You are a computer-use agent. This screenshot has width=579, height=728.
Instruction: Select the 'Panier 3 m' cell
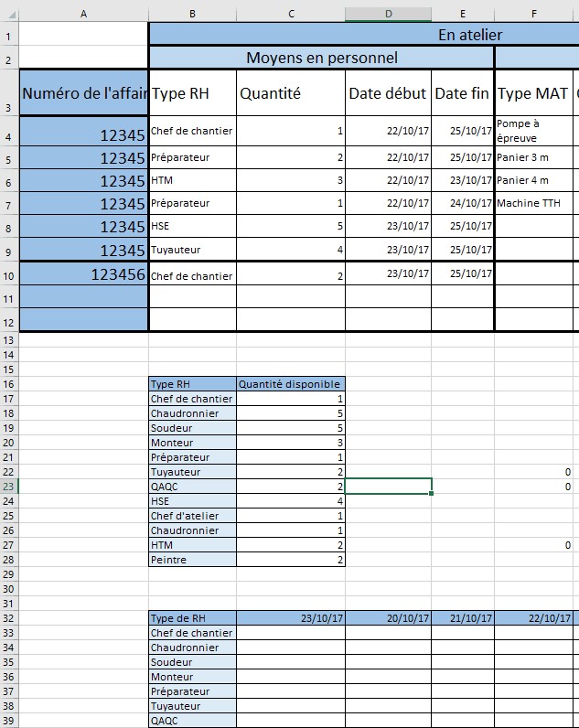(534, 157)
